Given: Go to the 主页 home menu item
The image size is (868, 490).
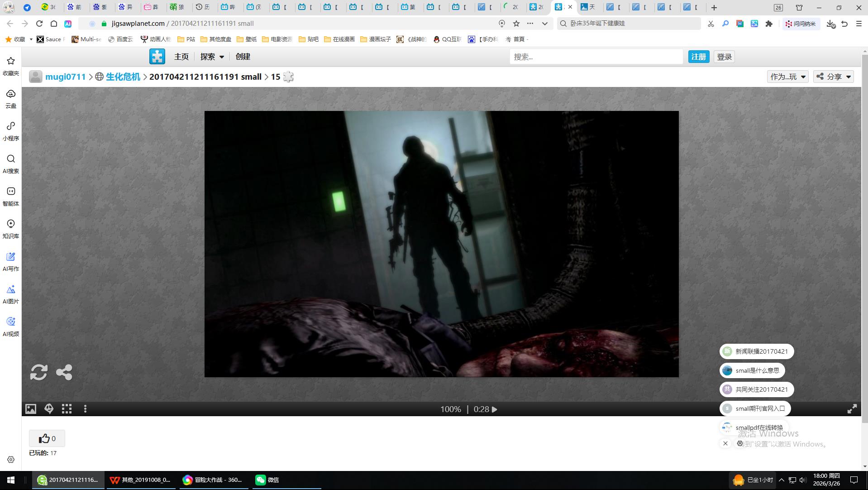Looking at the screenshot, I should tap(181, 57).
